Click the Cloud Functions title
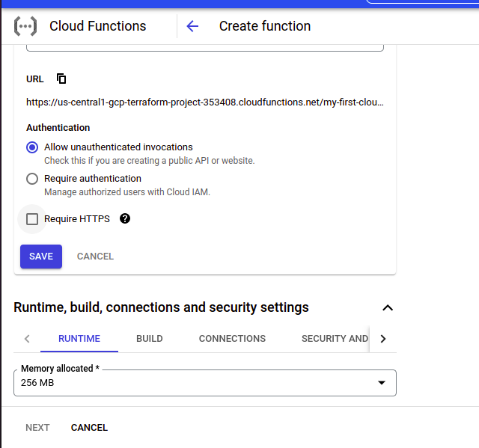This screenshot has height=448, width=479. point(98,26)
